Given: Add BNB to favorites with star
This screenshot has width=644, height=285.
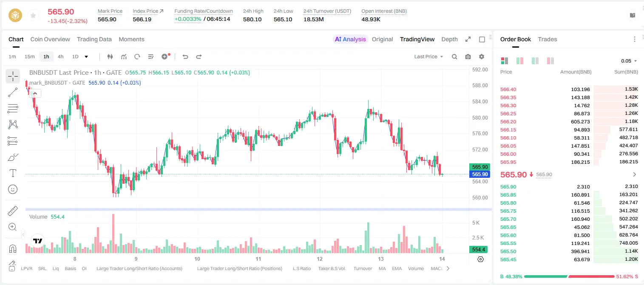Looking at the screenshot, I should click(33, 16).
